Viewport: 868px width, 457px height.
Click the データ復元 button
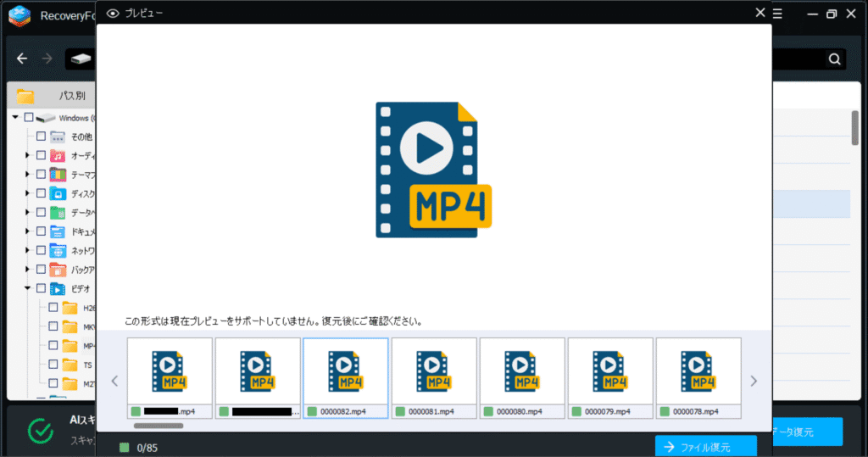pos(807,432)
